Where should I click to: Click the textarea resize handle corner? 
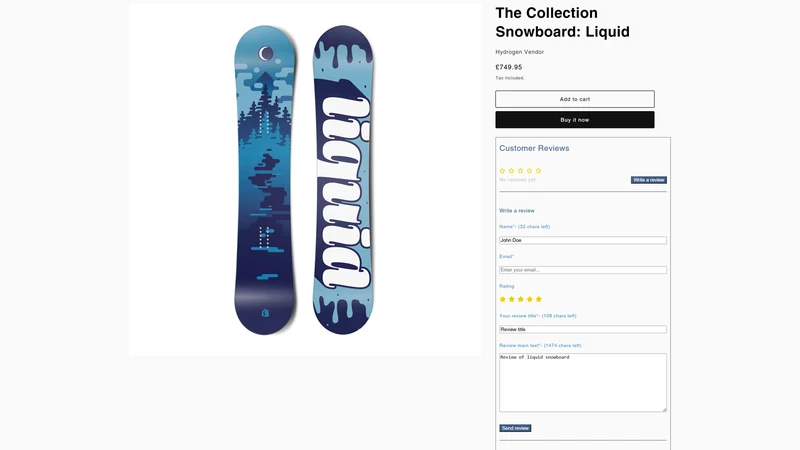[x=664, y=409]
